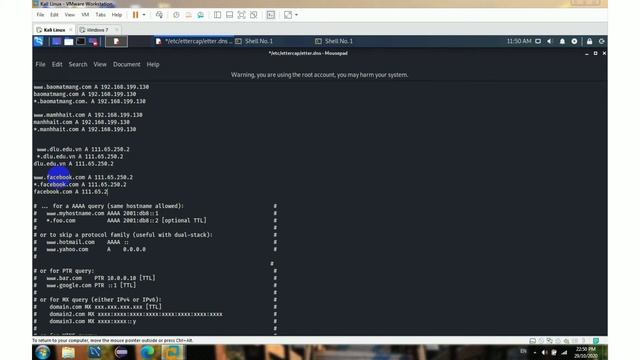Click the Kali panel clock 11:50 AM

click(x=519, y=41)
